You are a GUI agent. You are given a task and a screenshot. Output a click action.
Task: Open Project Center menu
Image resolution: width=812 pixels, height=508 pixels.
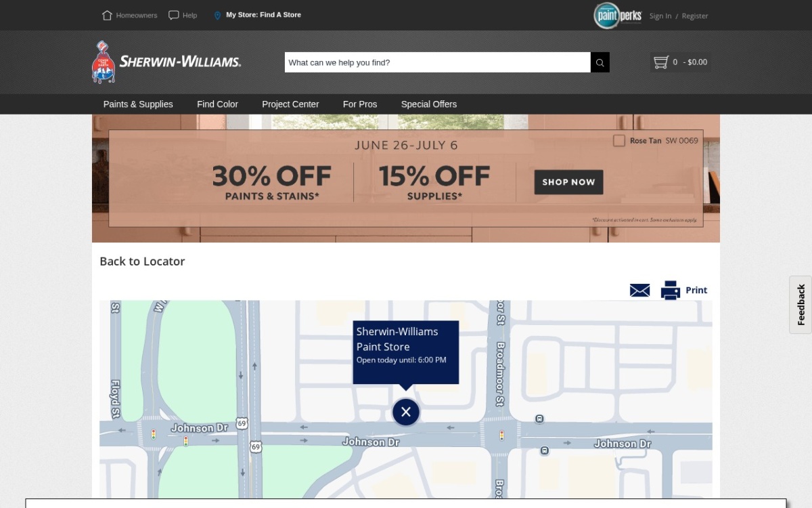290,104
